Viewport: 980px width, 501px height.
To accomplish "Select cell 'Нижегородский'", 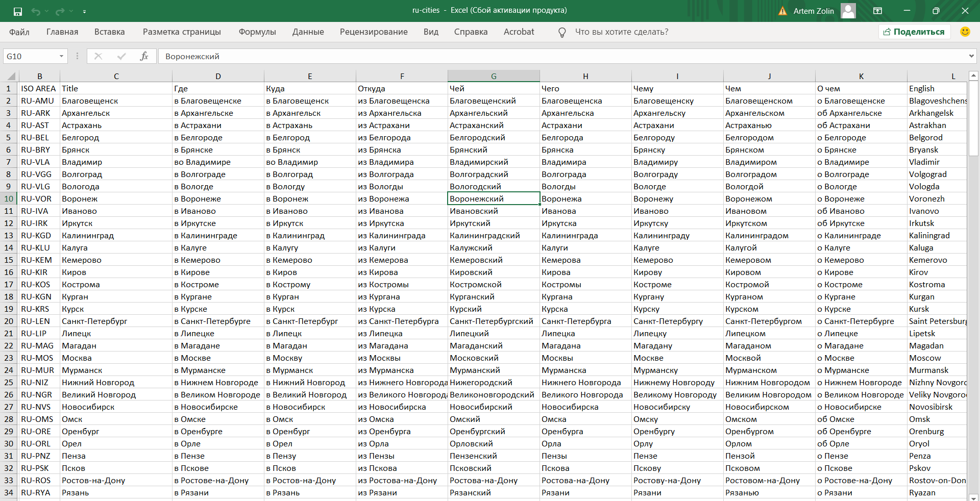I will click(x=494, y=382).
